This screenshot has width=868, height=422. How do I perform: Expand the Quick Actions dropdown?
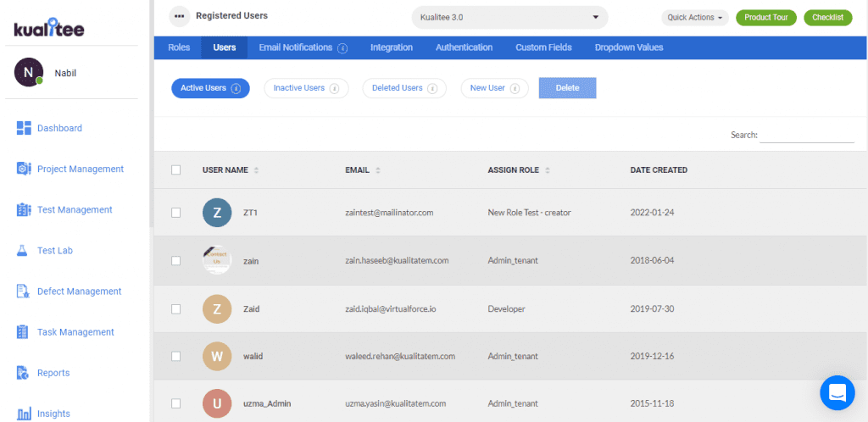[x=695, y=17]
